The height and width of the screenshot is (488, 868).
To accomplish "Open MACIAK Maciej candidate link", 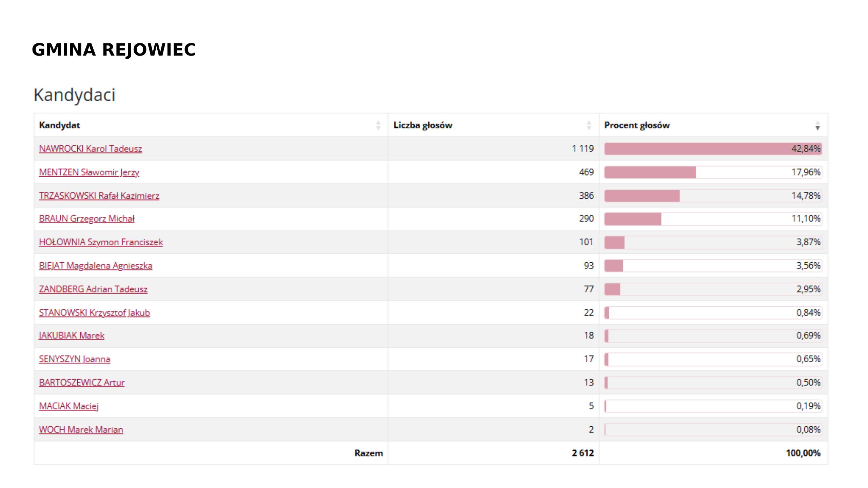I will click(x=68, y=406).
